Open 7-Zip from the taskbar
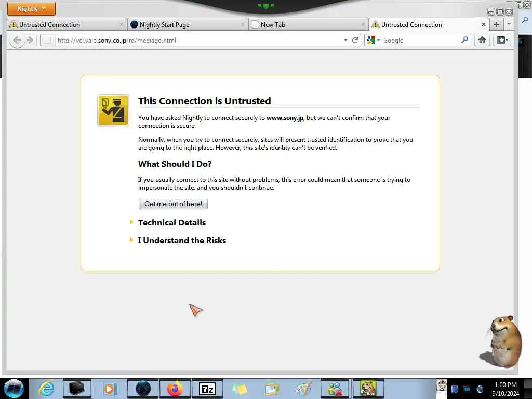 [207, 389]
